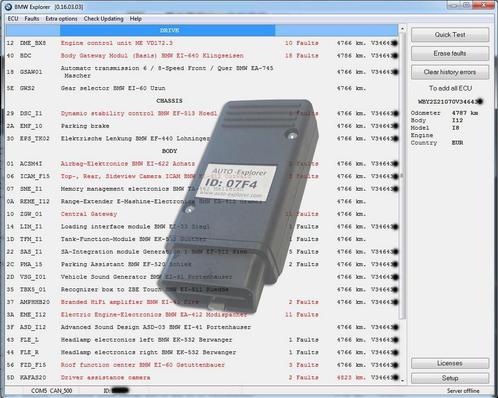Viewport: 498px width, 398px height.
Task: Click the Erase faults button
Action: coord(450,53)
